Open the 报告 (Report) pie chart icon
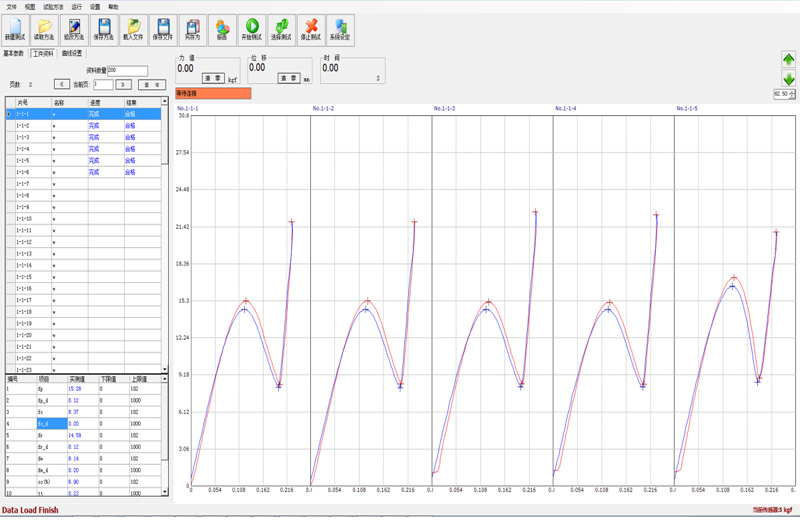 (x=222, y=28)
